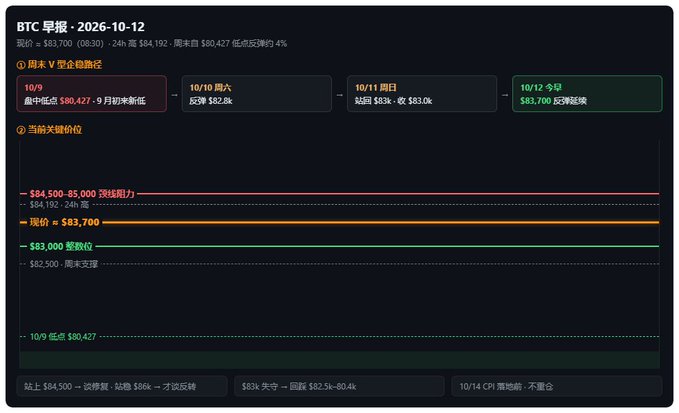The width and height of the screenshot is (679, 413).
Task: Select the section heading "当前关键价位"
Action: pos(55,129)
